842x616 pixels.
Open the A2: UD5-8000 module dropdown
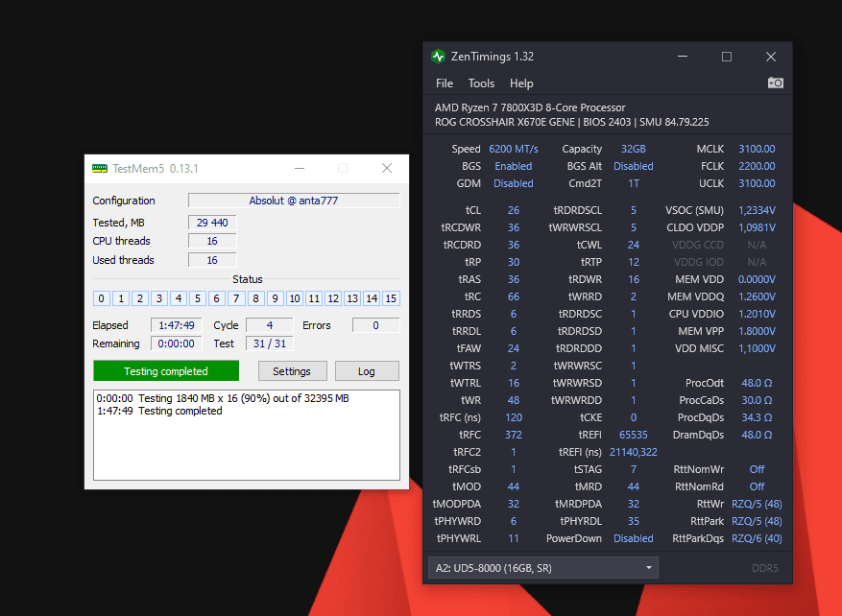(542, 568)
